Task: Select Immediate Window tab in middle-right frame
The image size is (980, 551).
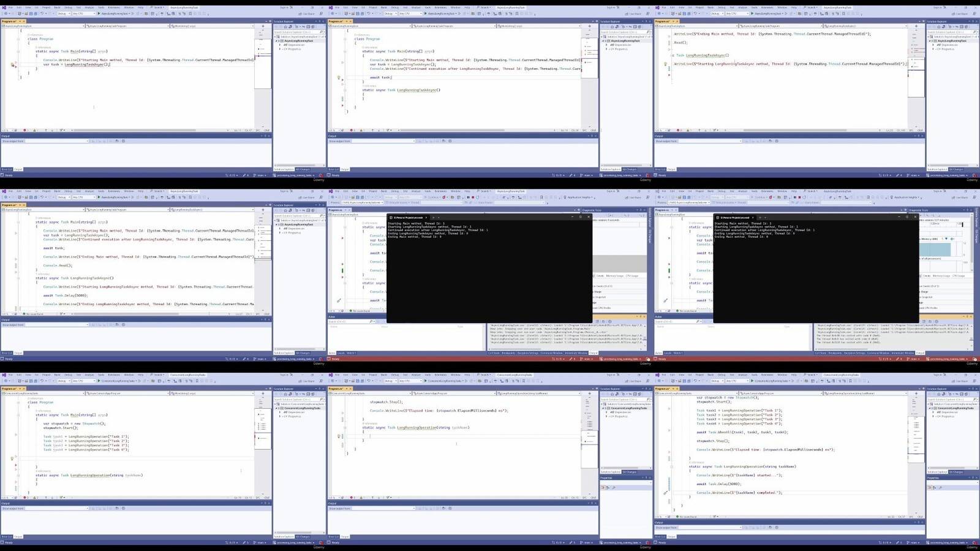Action: (x=904, y=353)
